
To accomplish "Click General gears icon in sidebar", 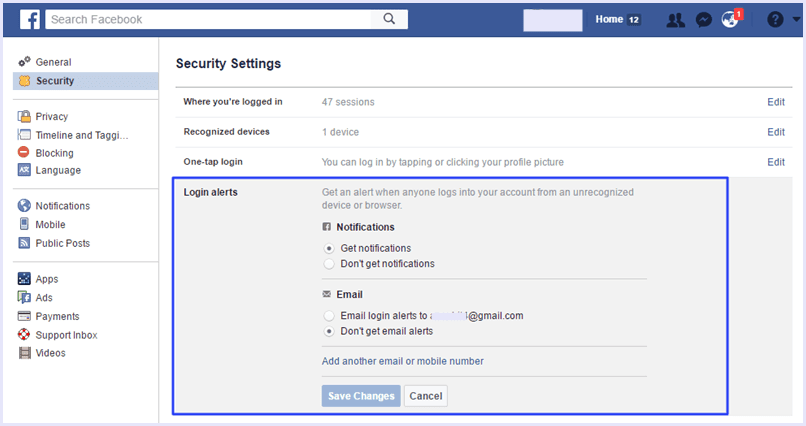I will click(x=24, y=62).
